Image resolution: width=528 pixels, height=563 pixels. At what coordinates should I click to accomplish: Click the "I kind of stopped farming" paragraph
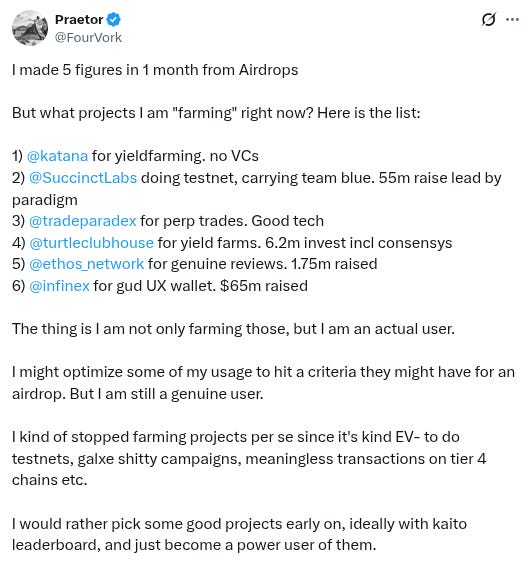coord(249,459)
